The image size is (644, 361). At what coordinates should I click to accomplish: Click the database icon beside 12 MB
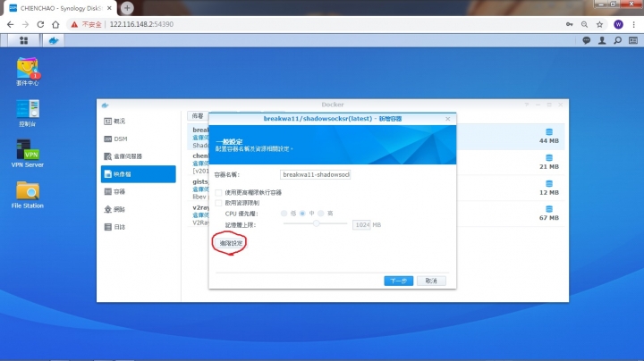(x=549, y=183)
